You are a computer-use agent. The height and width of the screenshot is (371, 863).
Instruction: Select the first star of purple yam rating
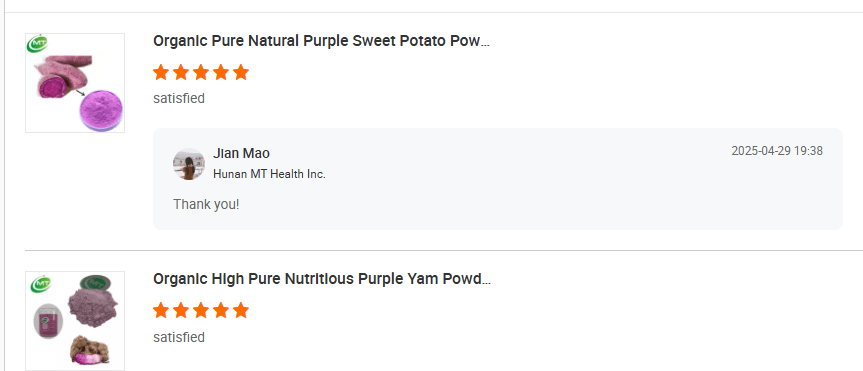pyautogui.click(x=161, y=310)
